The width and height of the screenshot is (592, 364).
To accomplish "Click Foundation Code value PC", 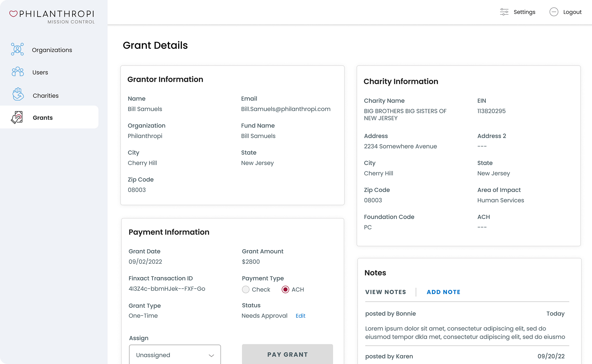I will point(368,227).
